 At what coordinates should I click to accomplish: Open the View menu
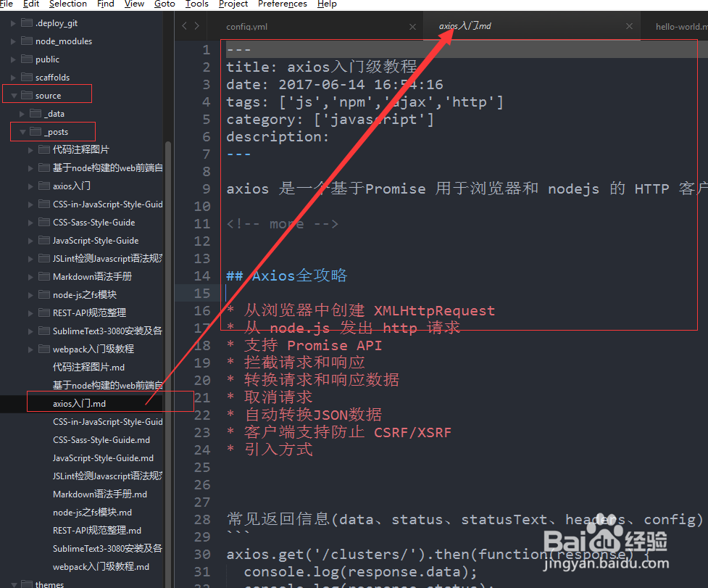coord(134,4)
